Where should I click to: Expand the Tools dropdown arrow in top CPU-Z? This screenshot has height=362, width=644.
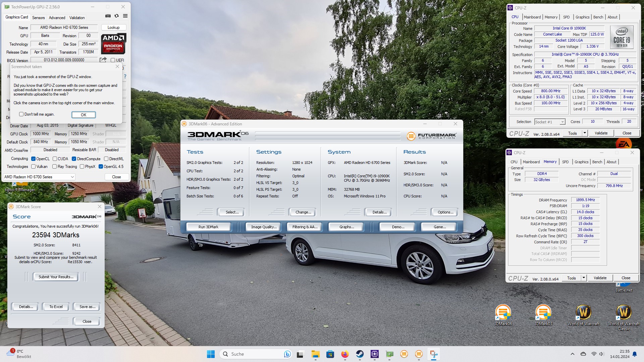tap(585, 133)
